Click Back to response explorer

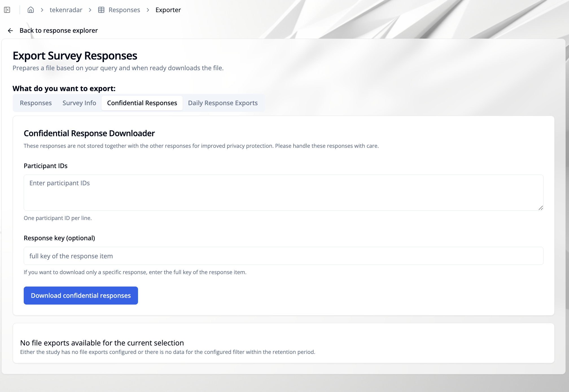(x=58, y=30)
